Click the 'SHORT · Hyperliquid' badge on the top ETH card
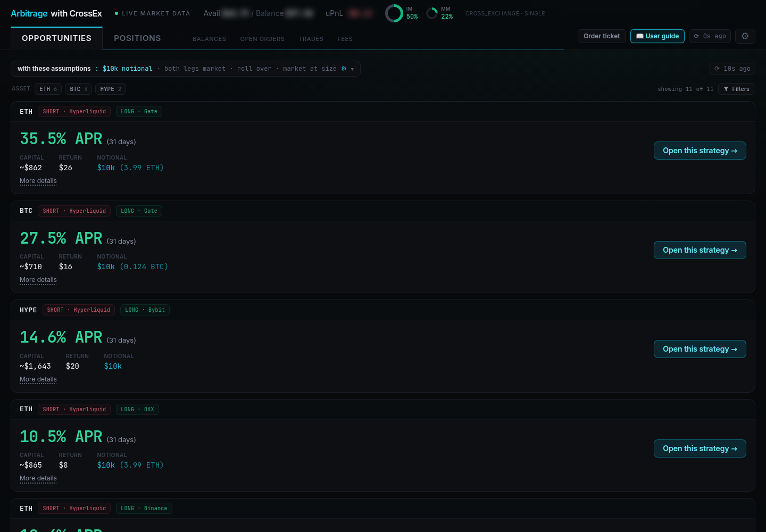Image resolution: width=766 pixels, height=532 pixels. coord(74,112)
